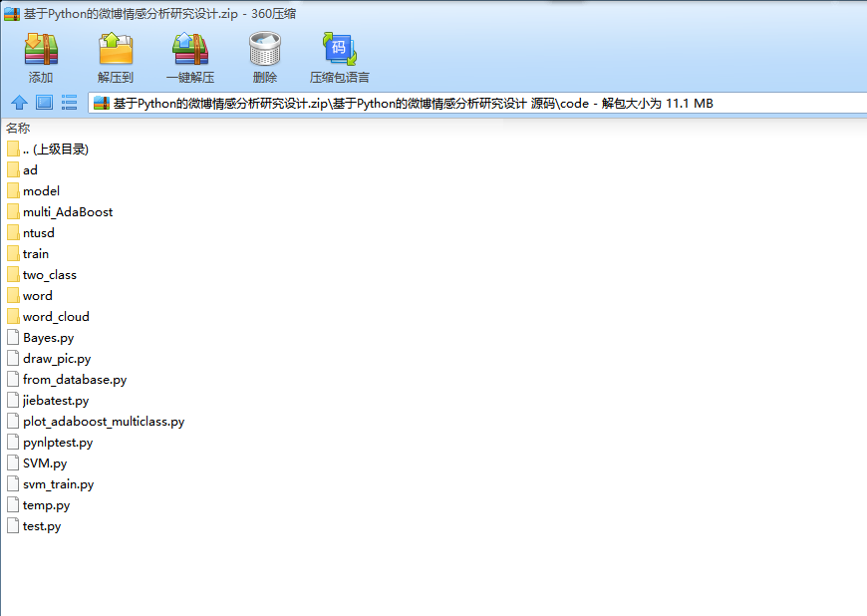Select the ad folder icon
Viewport: 867px width, 616px height.
tap(13, 169)
